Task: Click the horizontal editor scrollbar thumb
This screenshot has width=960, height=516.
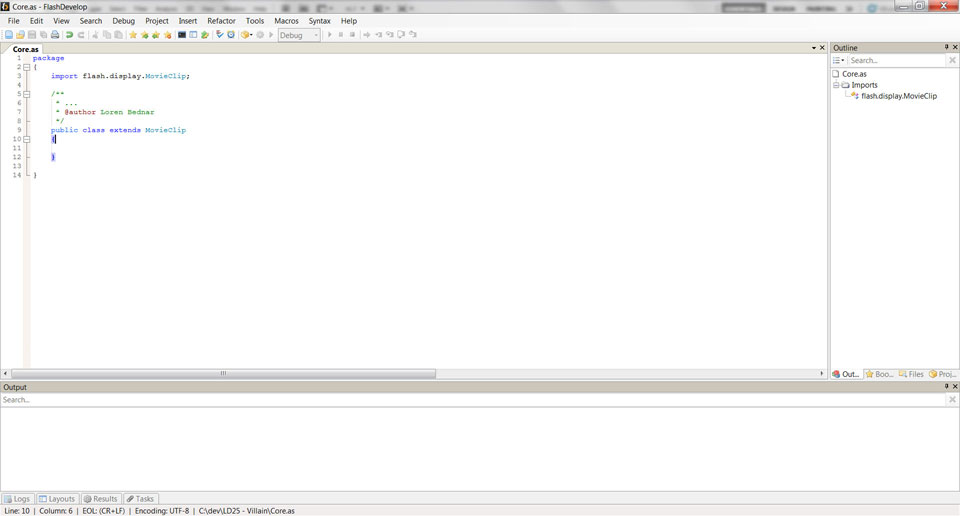Action: point(223,373)
